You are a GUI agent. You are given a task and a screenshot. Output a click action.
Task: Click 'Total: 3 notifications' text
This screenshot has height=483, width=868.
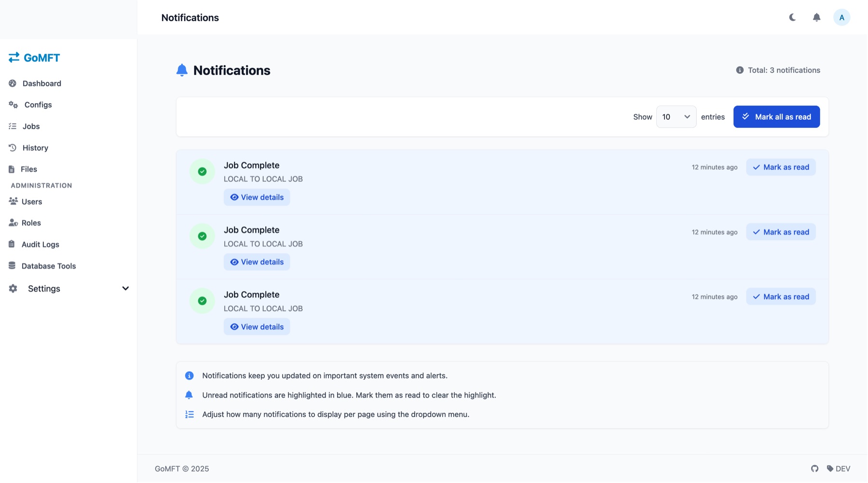click(784, 70)
